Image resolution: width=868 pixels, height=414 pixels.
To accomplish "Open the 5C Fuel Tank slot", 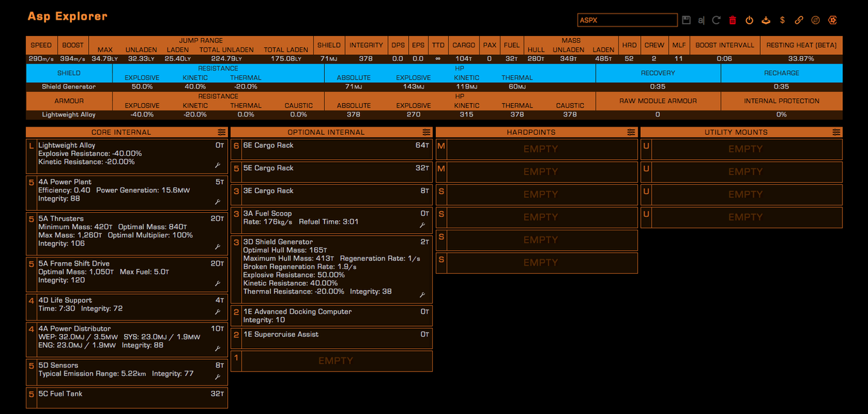I will 127,398.
